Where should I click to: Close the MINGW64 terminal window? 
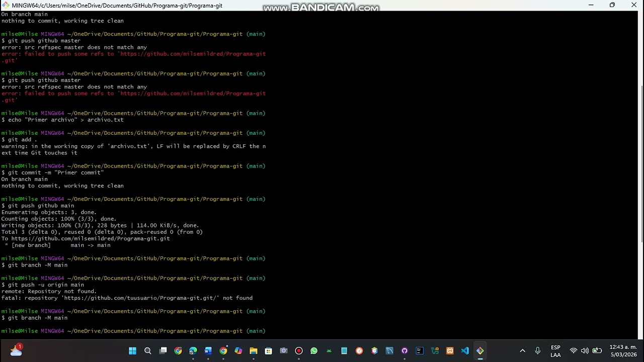[633, 5]
